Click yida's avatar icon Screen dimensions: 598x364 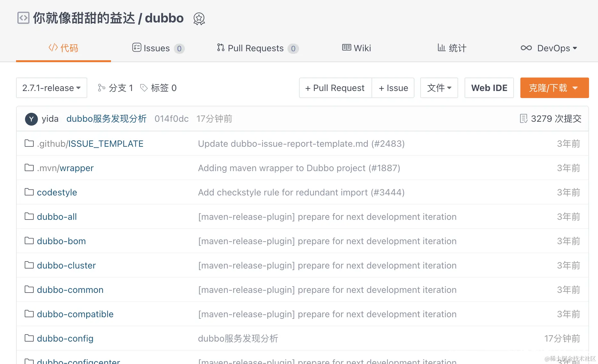[x=31, y=119]
